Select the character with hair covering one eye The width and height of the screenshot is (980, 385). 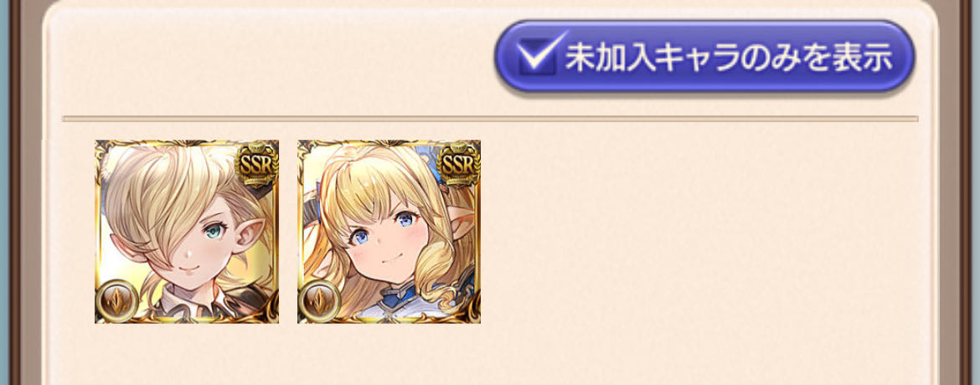tap(187, 231)
